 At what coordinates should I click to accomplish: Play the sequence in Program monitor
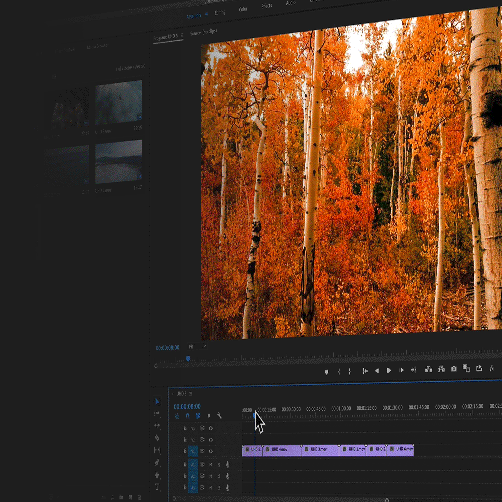(389, 370)
